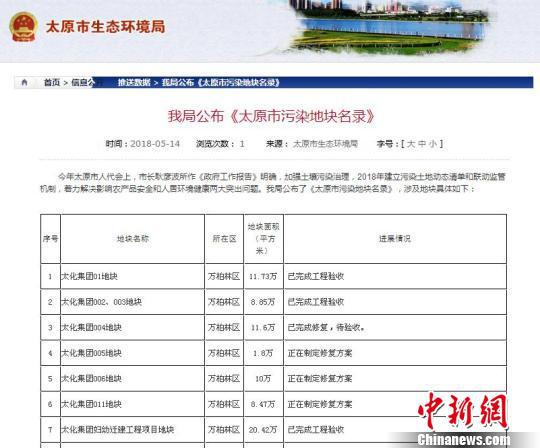Click serial number 4 in first column
The height and width of the screenshot is (448, 540).
click(50, 353)
